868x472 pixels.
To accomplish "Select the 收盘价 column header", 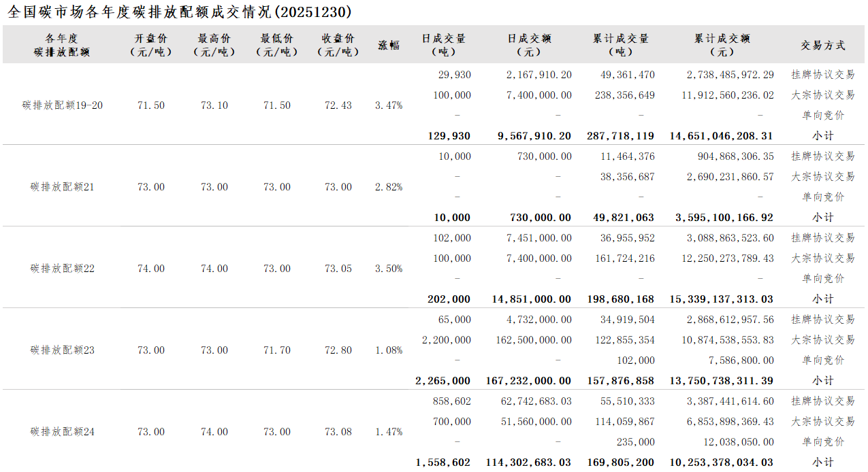I will point(338,45).
